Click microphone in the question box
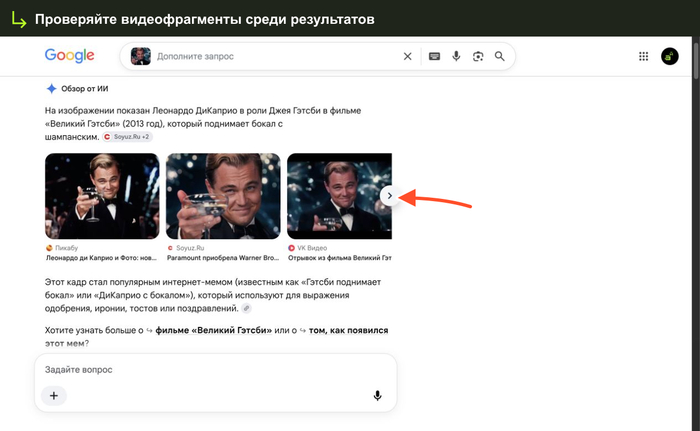Image resolution: width=700 pixels, height=431 pixels. pos(377,396)
